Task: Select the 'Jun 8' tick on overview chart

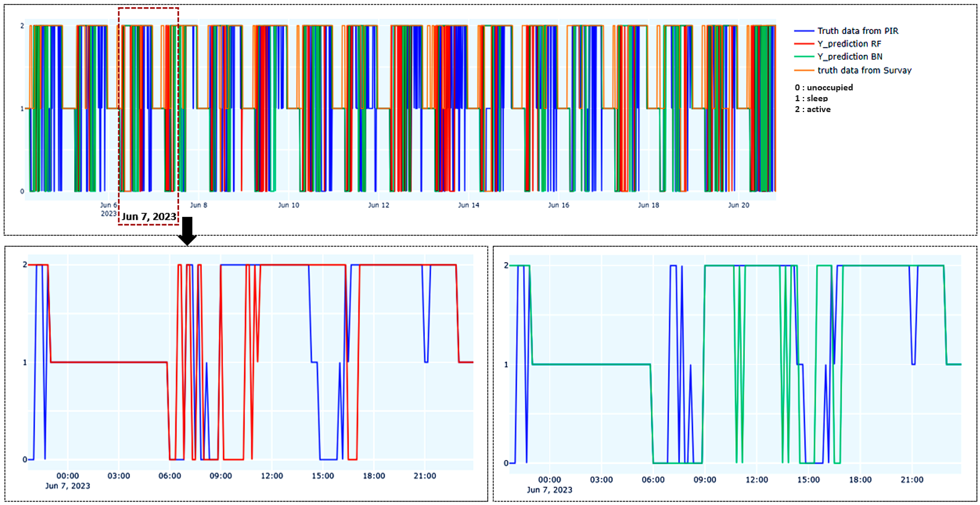Action: 198,205
